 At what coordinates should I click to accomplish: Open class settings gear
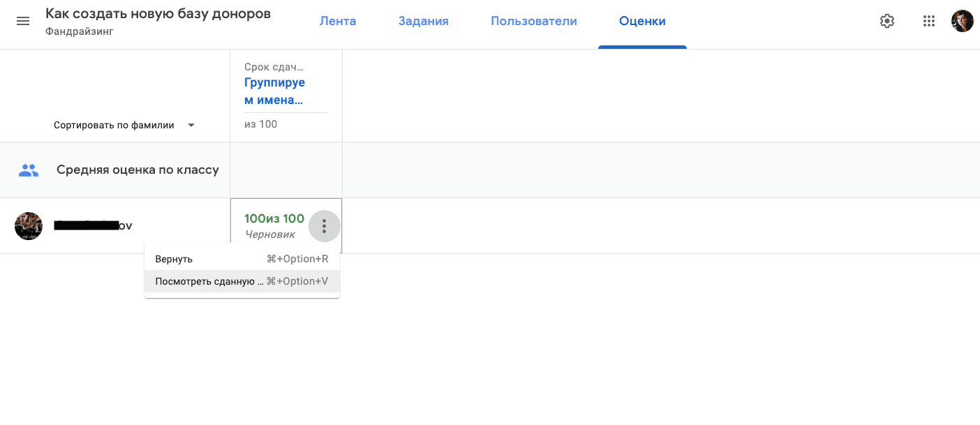point(886,21)
